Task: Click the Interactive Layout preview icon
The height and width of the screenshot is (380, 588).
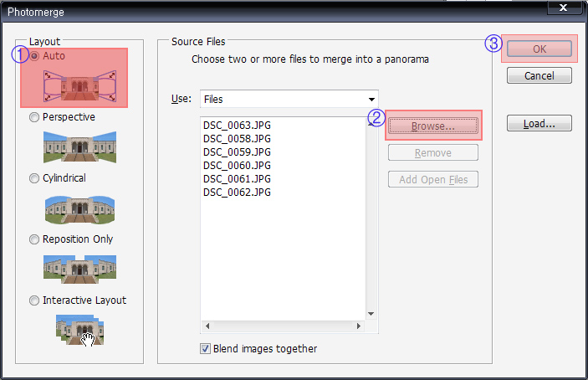Action: point(80,328)
